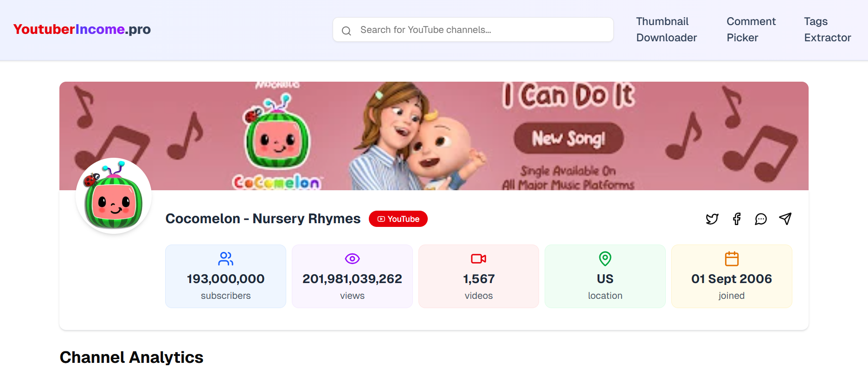
Task: Share channel on Facebook icon
Action: [737, 219]
